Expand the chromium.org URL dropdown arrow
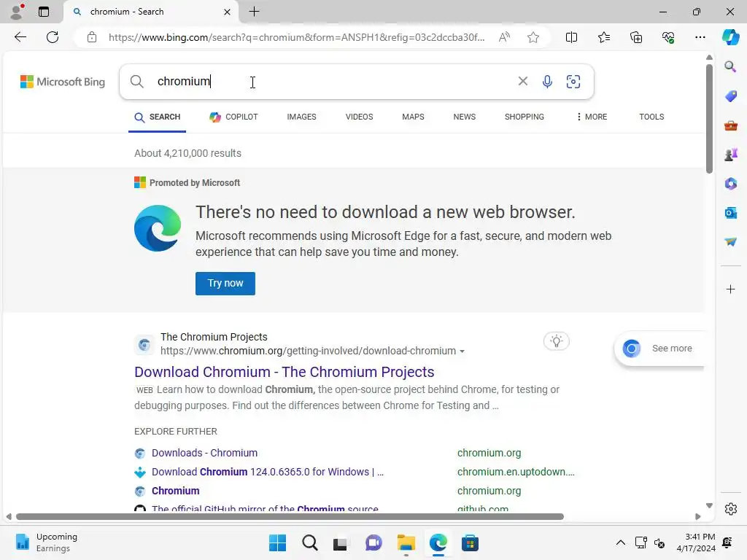Image resolution: width=747 pixels, height=560 pixels. click(462, 351)
